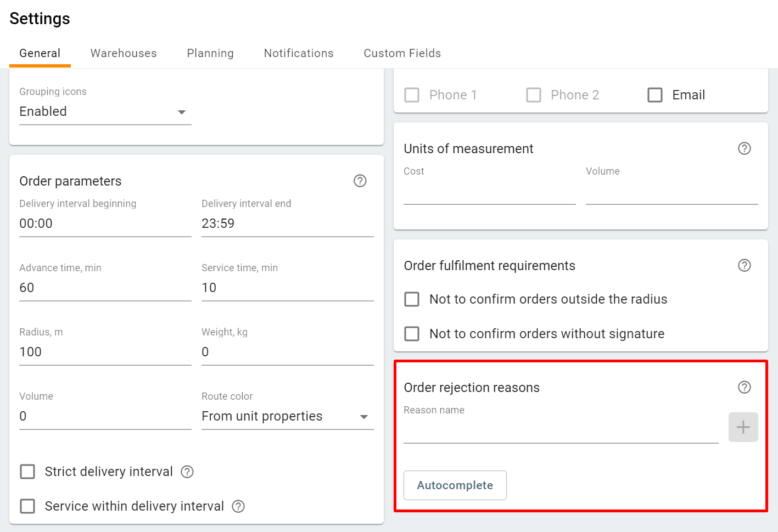Expand the Grouping icons dropdown
This screenshot has width=778, height=532.
[x=105, y=112]
